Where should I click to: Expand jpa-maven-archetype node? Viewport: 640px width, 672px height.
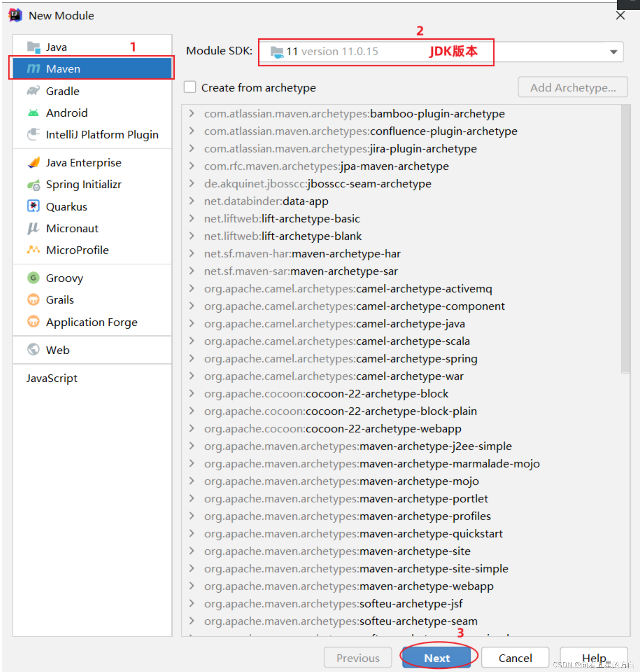(x=192, y=166)
